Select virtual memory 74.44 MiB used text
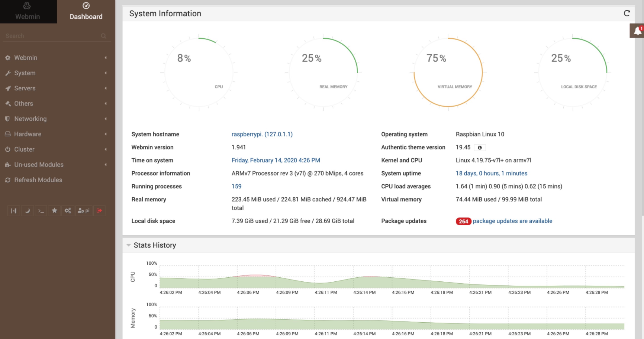The image size is (644, 339). pyautogui.click(x=499, y=199)
